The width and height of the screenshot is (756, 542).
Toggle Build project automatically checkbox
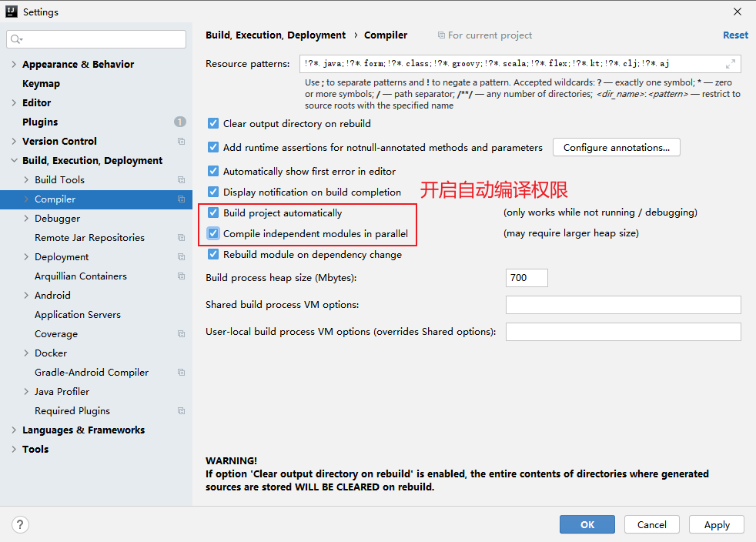[213, 212]
